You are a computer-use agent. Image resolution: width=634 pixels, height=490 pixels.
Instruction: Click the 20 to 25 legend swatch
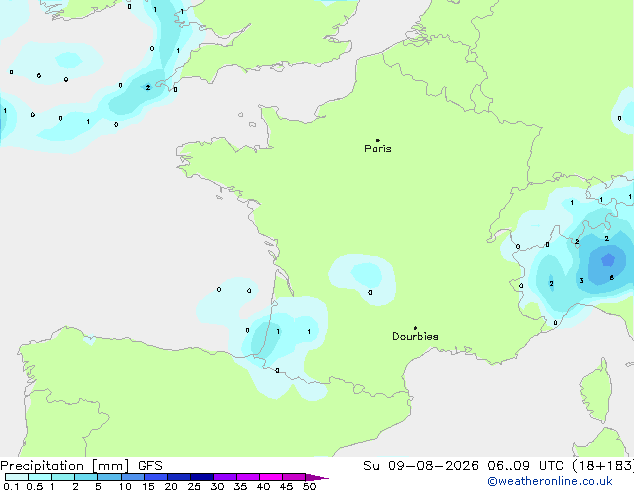tap(179, 477)
